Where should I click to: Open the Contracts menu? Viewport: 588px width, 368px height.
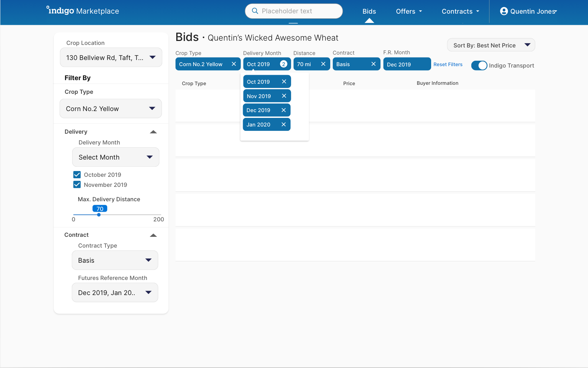pyautogui.click(x=461, y=11)
